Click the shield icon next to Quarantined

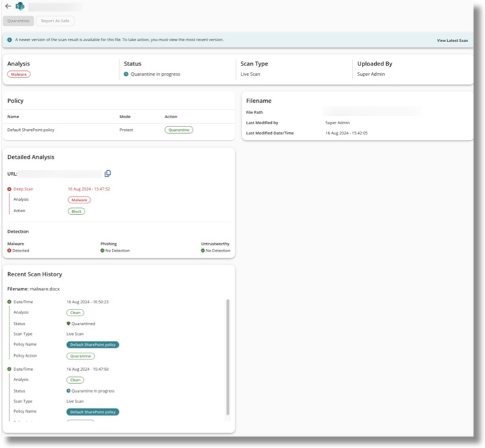(x=68, y=324)
